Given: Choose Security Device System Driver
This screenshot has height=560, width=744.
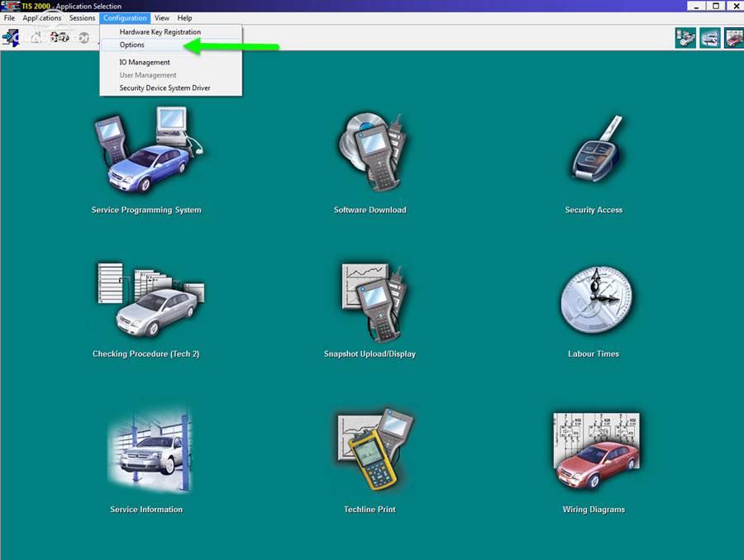Looking at the screenshot, I should click(x=171, y=88).
